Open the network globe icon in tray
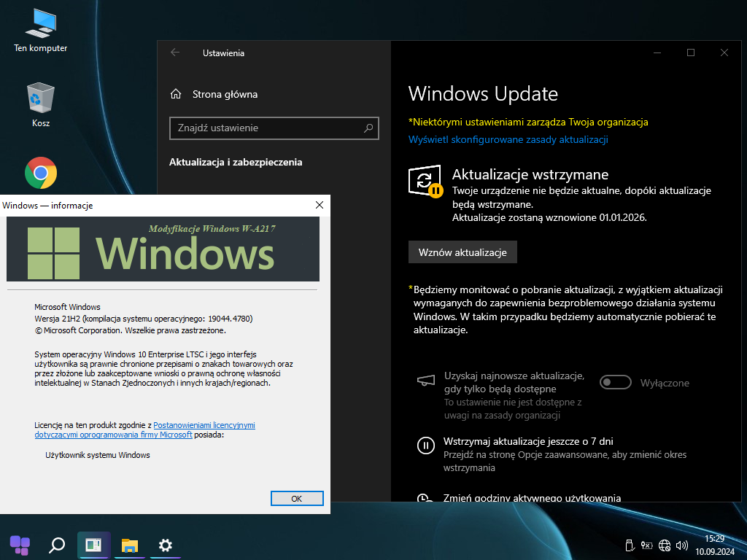This screenshot has width=747, height=560. [665, 545]
